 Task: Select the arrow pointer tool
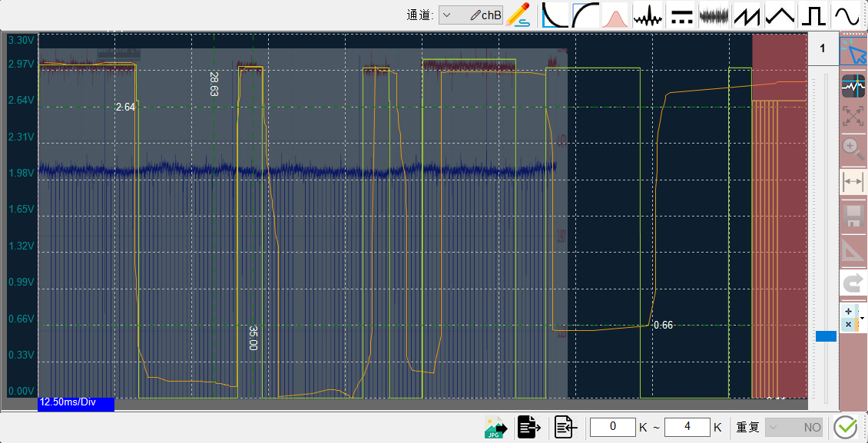pos(853,51)
